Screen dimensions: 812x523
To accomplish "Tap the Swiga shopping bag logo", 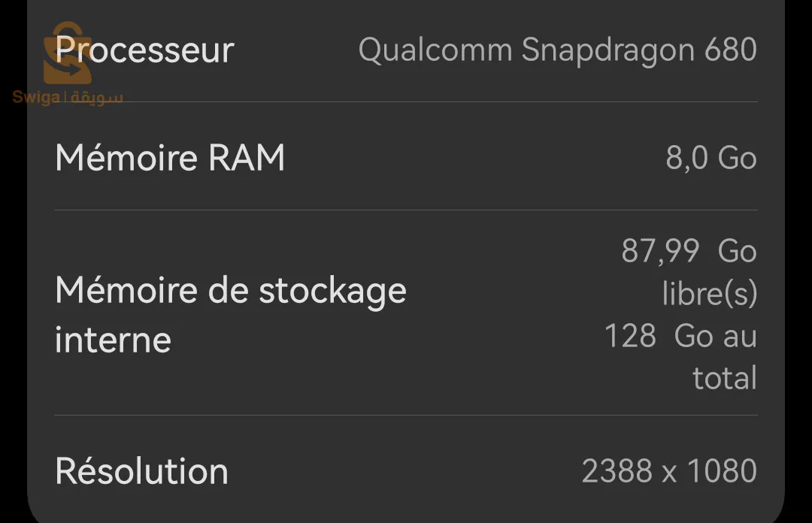I will coord(67,54).
